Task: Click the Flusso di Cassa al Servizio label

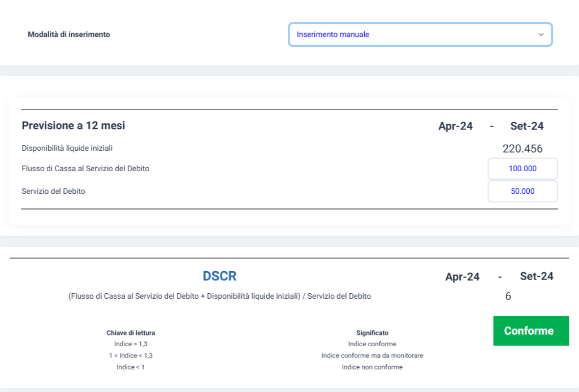Action: click(x=85, y=168)
